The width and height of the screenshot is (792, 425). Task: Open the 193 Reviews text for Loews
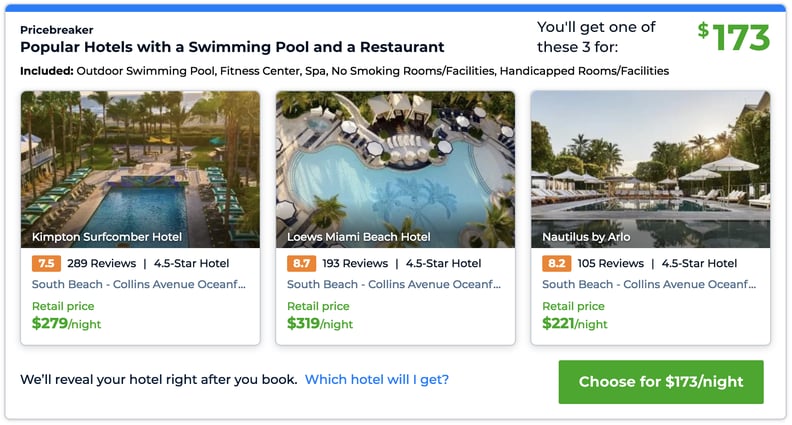point(355,263)
